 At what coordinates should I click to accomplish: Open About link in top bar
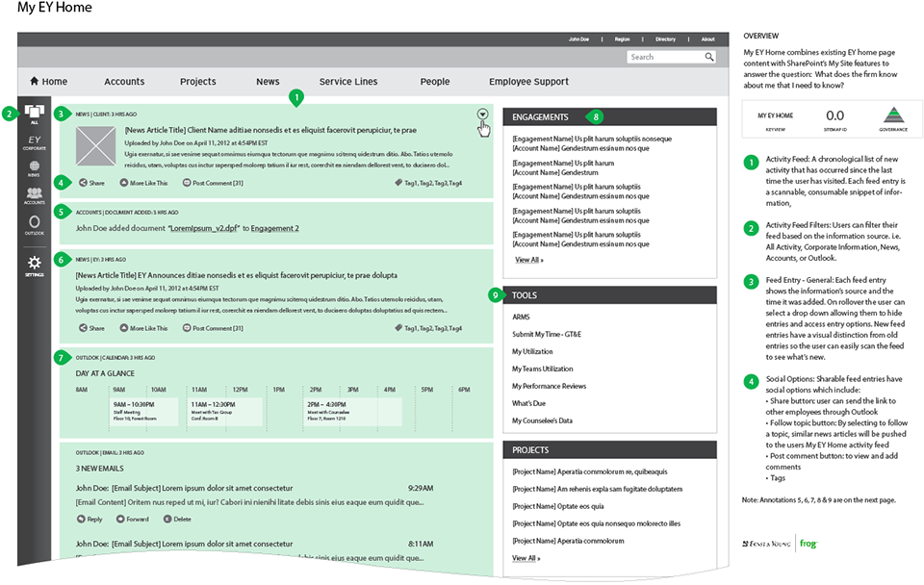tap(707, 39)
